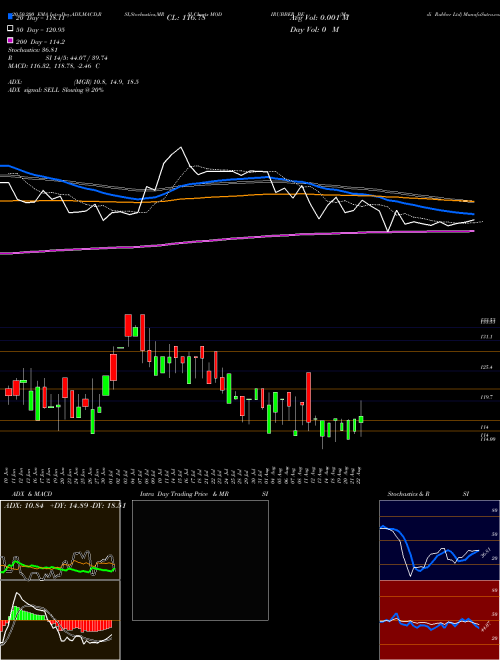
Task: Open the empty Intra Day Trading Price panel
Action: (200, 560)
